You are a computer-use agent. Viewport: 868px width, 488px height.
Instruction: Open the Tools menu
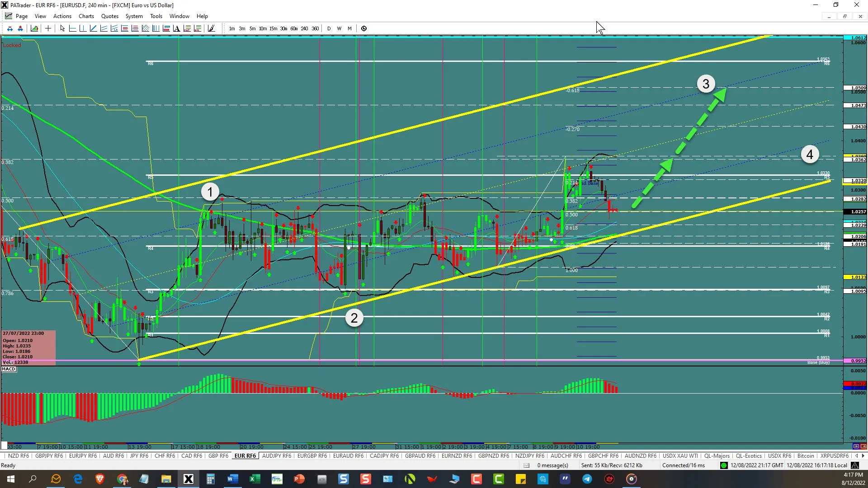coord(156,16)
